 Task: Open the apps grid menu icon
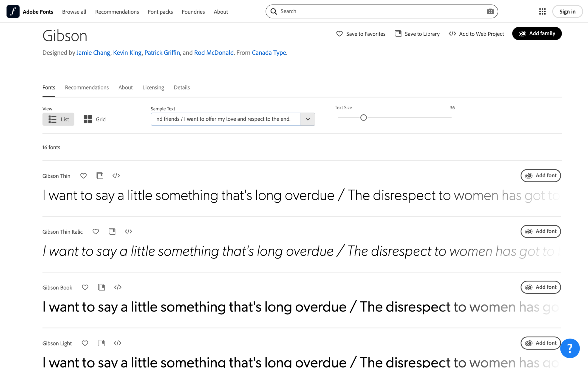(x=542, y=11)
